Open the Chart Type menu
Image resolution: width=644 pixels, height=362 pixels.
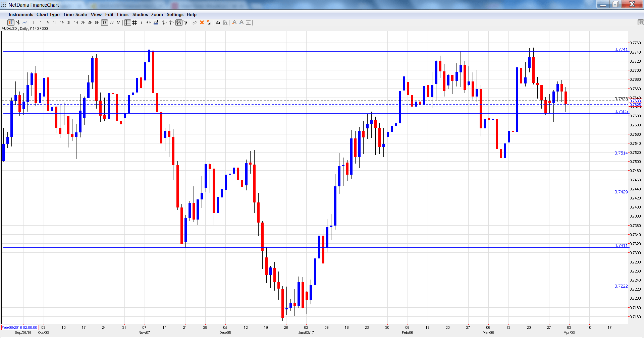coord(48,14)
